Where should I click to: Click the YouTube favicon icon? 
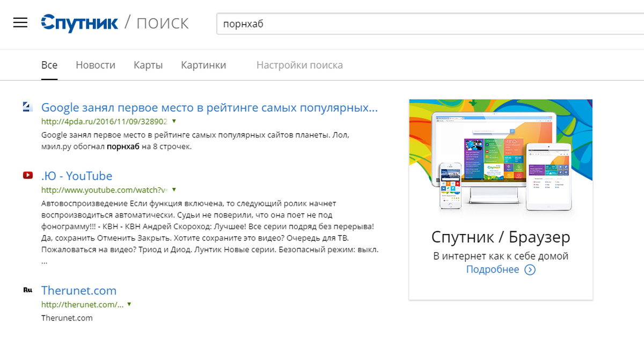28,175
